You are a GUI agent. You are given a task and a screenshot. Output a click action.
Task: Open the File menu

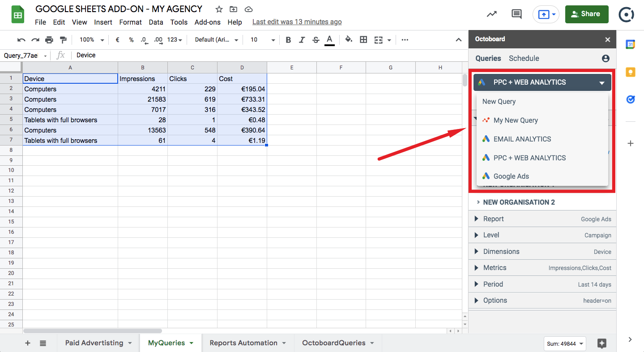click(40, 22)
